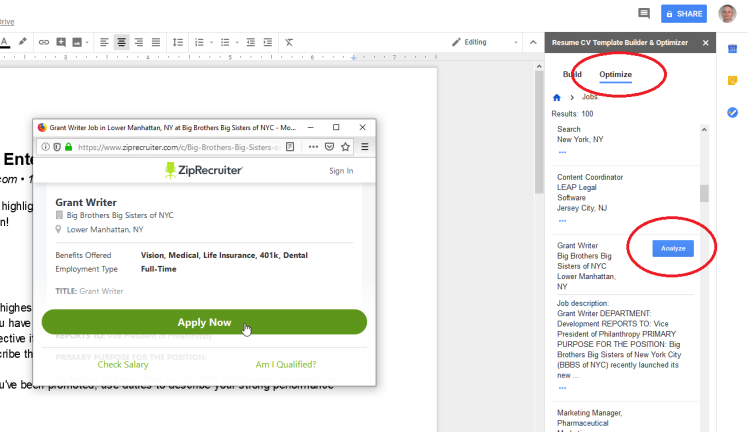
Task: Click the Firefox URL address field
Action: (x=179, y=147)
